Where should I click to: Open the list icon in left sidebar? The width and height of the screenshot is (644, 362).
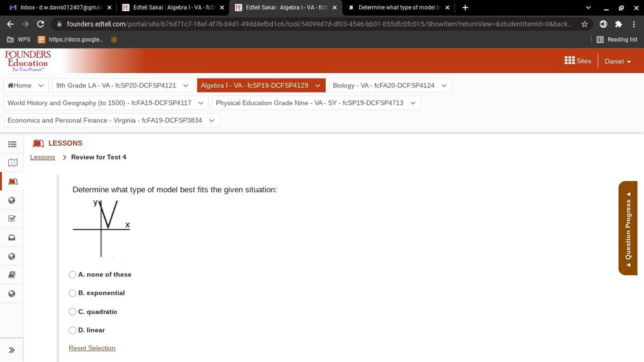point(13,144)
